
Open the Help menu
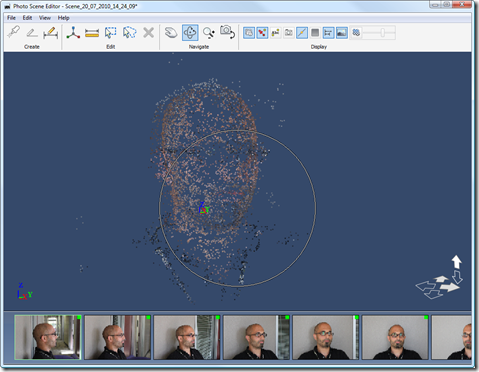[x=63, y=18]
